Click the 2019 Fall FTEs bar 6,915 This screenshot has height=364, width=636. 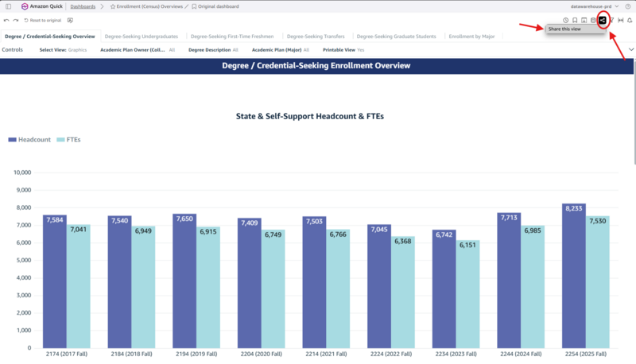coord(208,288)
